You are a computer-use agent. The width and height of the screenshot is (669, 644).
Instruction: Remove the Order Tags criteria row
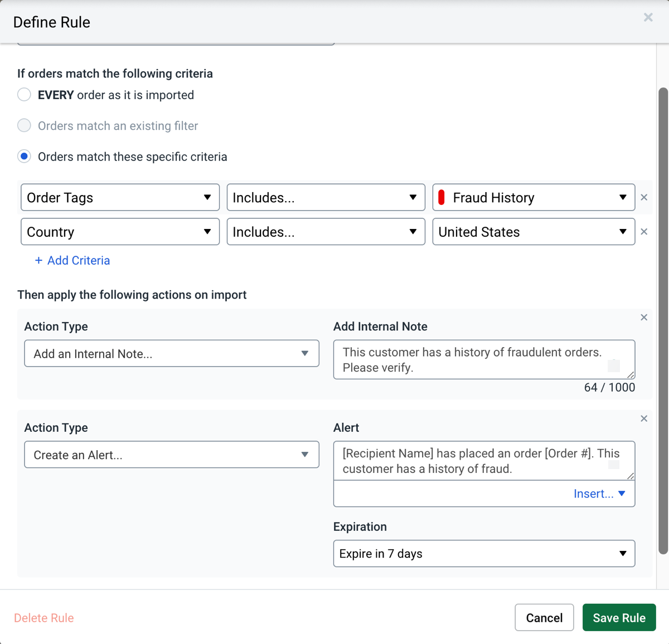pos(644,197)
